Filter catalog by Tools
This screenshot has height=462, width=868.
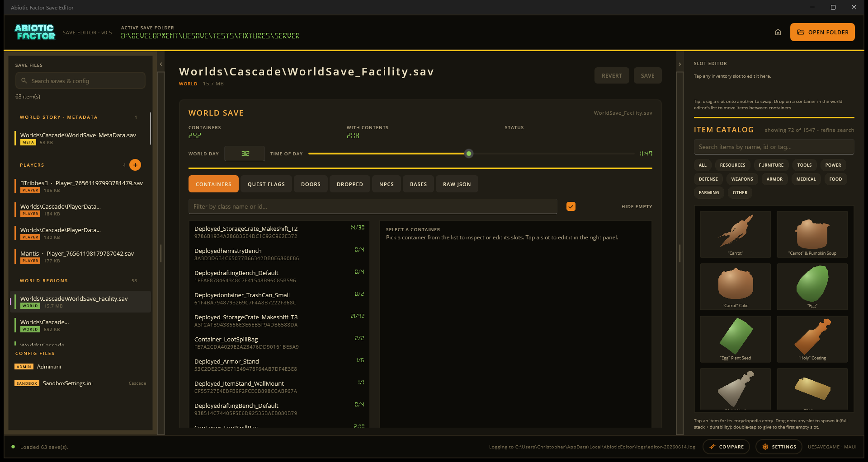804,165
